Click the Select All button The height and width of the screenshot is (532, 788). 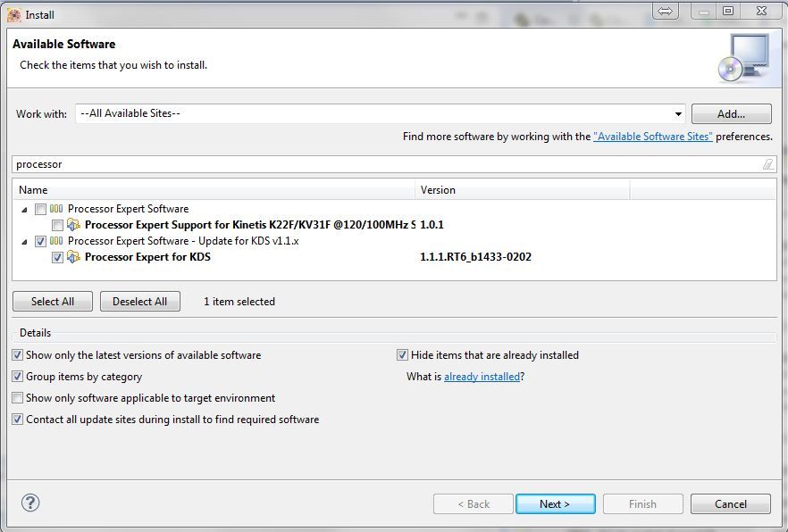53,301
